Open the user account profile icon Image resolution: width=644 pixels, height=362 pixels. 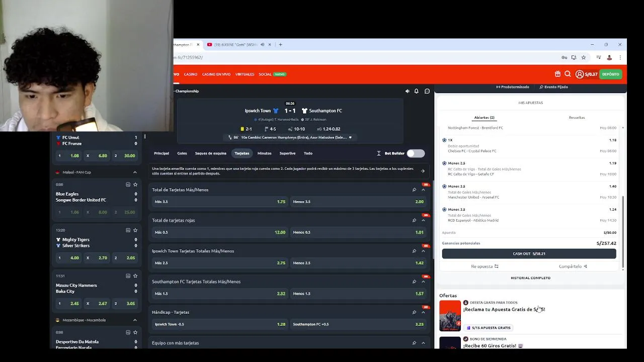[x=580, y=74]
